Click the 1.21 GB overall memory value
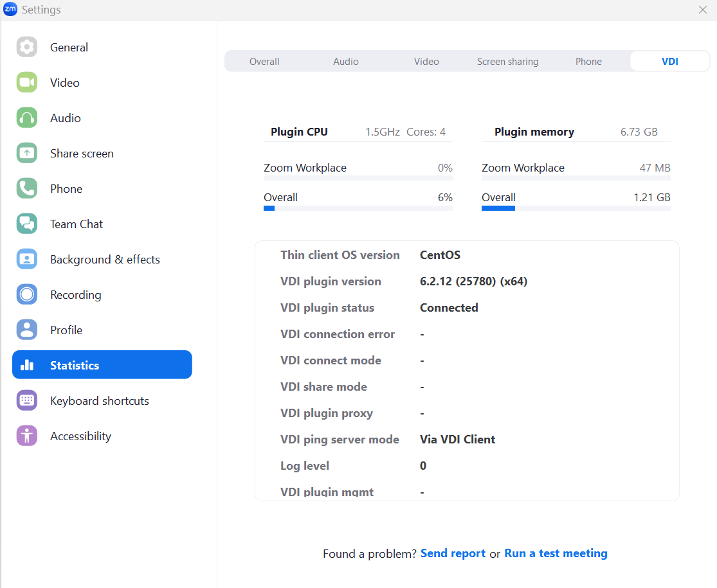The image size is (717, 588). [x=652, y=197]
